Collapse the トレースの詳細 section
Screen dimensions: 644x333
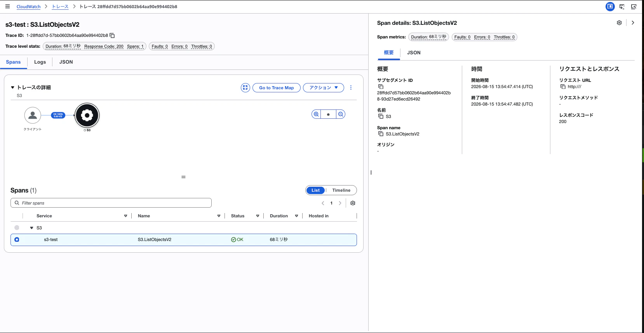(13, 88)
